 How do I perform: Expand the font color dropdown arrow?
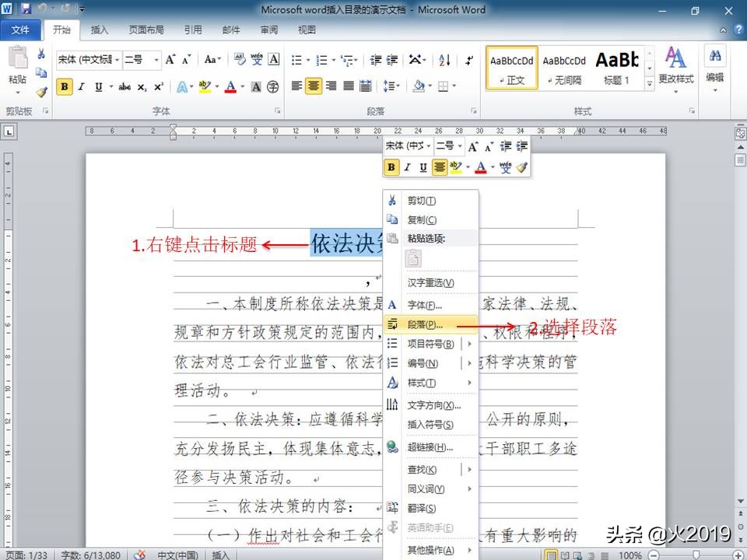pos(240,86)
